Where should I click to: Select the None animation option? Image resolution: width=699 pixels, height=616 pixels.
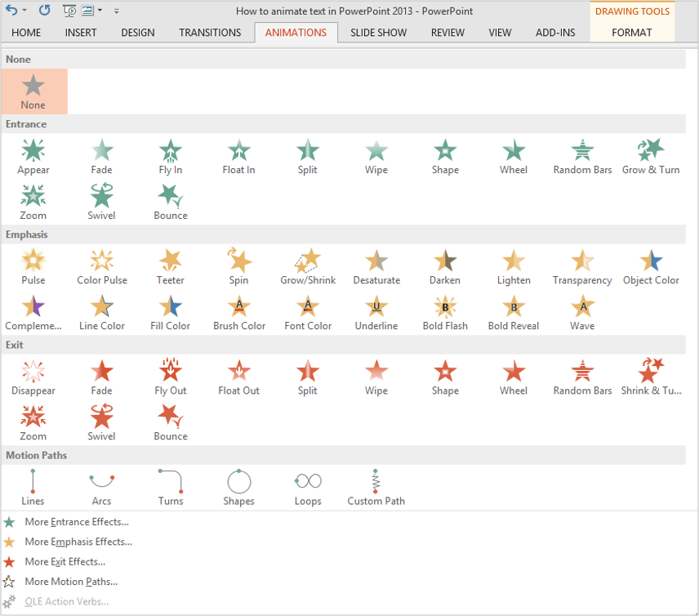click(33, 91)
